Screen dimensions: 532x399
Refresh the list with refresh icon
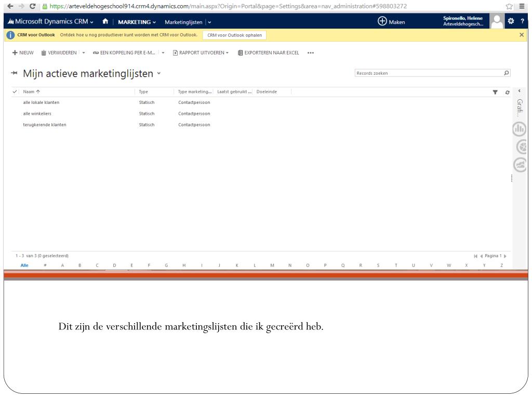pyautogui.click(x=507, y=92)
